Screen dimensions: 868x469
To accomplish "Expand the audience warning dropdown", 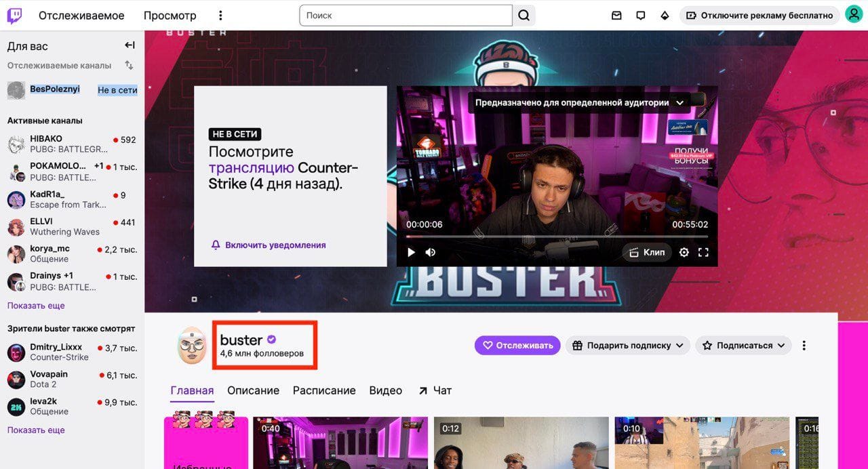I will [x=679, y=102].
